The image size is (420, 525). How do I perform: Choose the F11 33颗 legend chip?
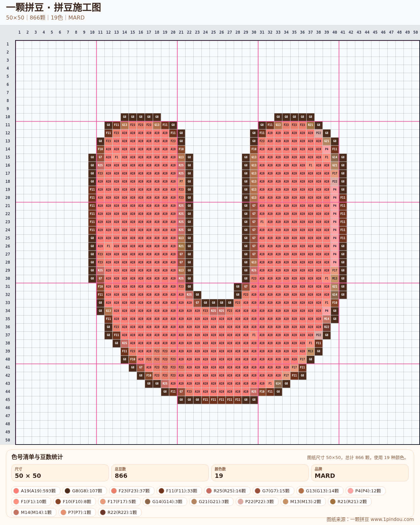(179, 491)
